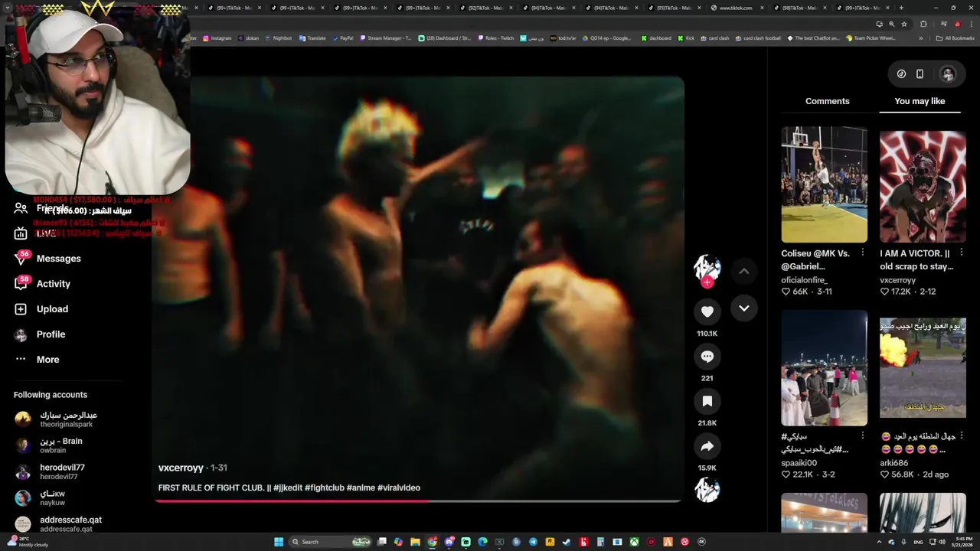Switch to the Comments tab
Screen dimensions: 980x551
827,101
